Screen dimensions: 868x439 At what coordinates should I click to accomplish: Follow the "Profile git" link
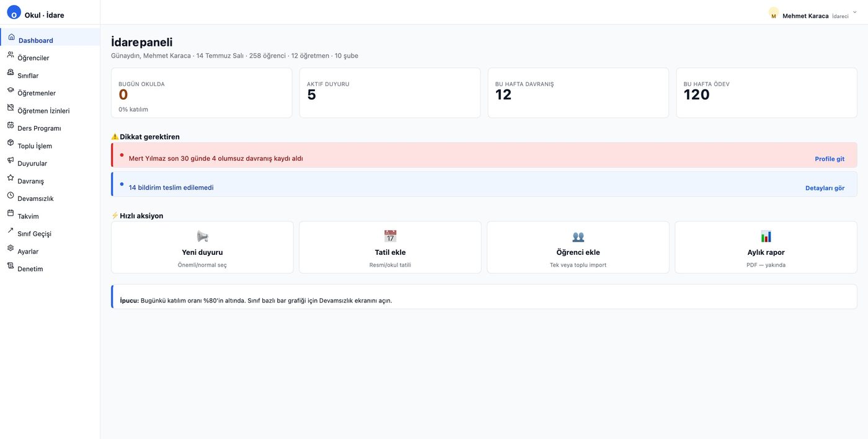pos(830,159)
